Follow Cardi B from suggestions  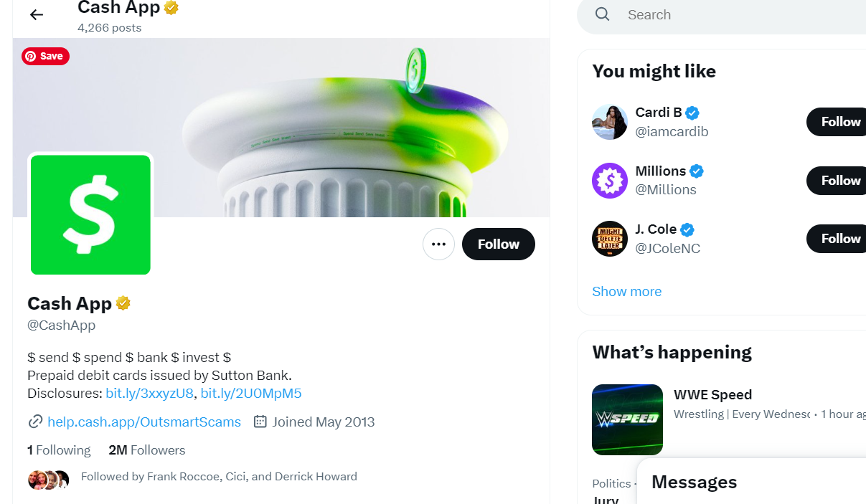[x=839, y=122]
